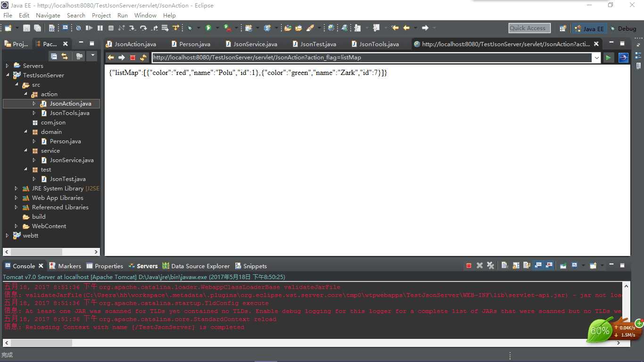Collapse the TestJsonServer project node
This screenshot has width=644, height=362.
(x=7, y=75)
